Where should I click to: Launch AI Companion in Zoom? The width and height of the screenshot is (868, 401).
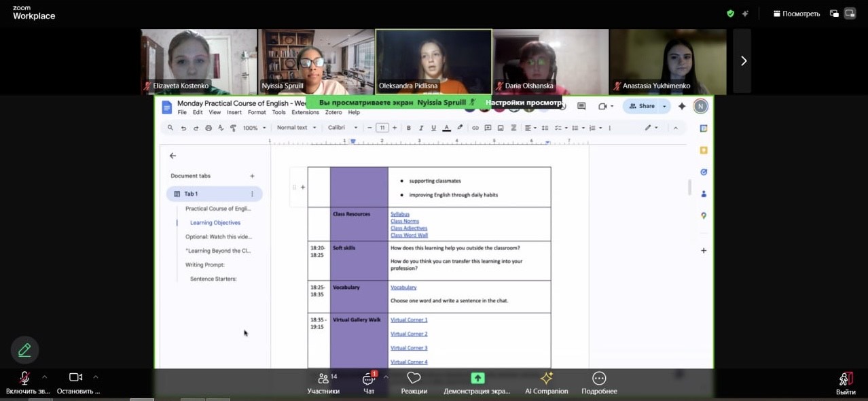coord(546,379)
